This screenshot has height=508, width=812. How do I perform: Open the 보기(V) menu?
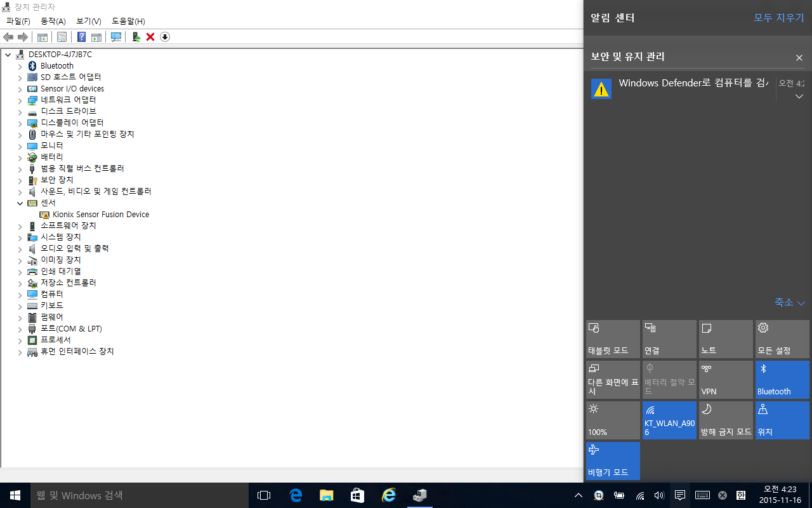(89, 22)
